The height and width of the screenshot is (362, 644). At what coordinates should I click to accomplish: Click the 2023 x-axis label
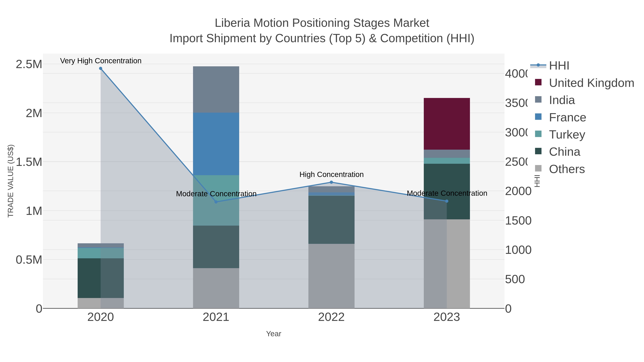pos(447,317)
